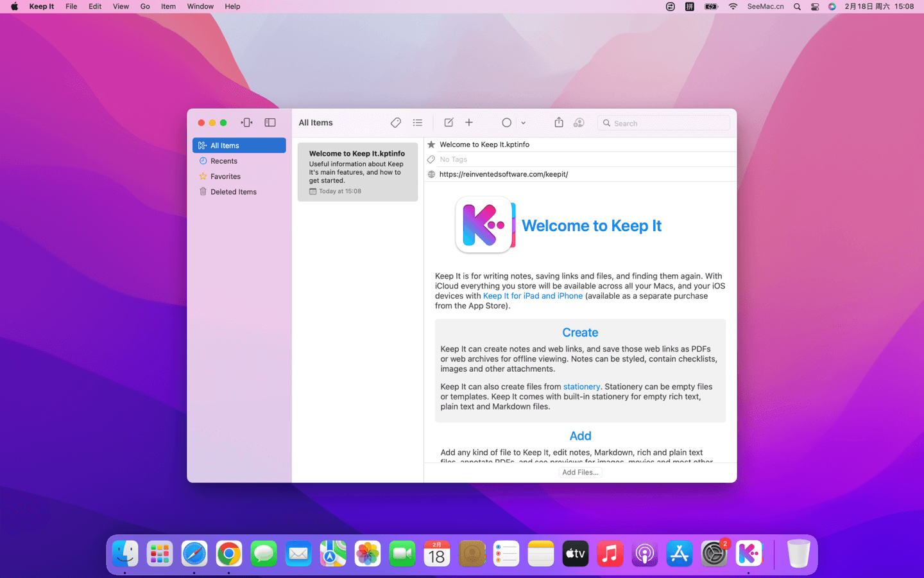Screen dimensions: 924x578
Task: Open Apple TV from the Dock
Action: coord(576,554)
